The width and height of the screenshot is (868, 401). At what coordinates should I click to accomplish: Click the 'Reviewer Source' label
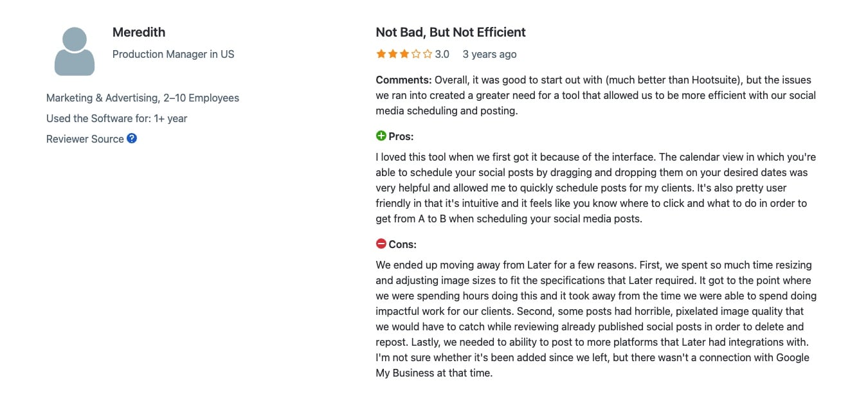[85, 139]
